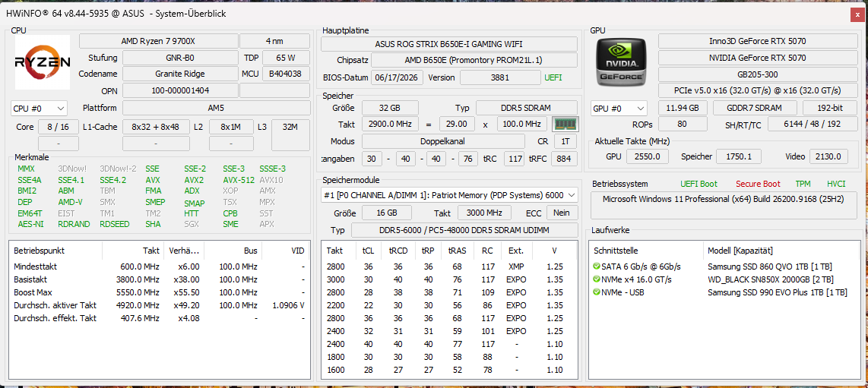Click the GDDR7 SDRAM field

click(755, 108)
